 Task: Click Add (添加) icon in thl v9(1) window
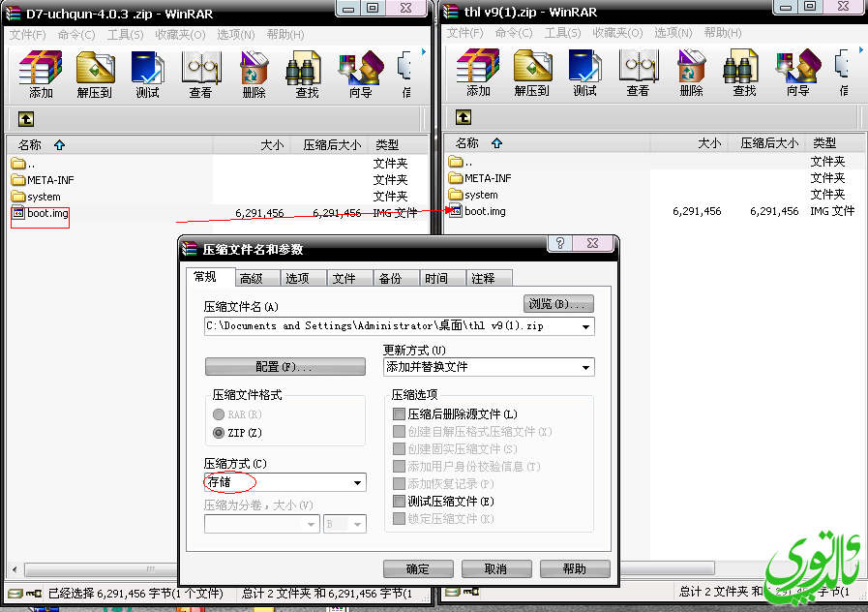pyautogui.click(x=478, y=73)
